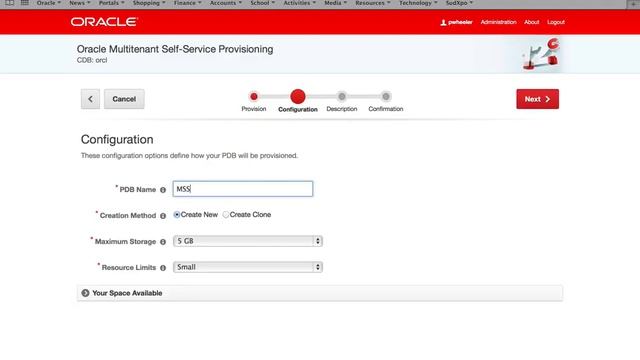Open the School bookmarks folder menu
The height and width of the screenshot is (360, 640).
tap(262, 3)
